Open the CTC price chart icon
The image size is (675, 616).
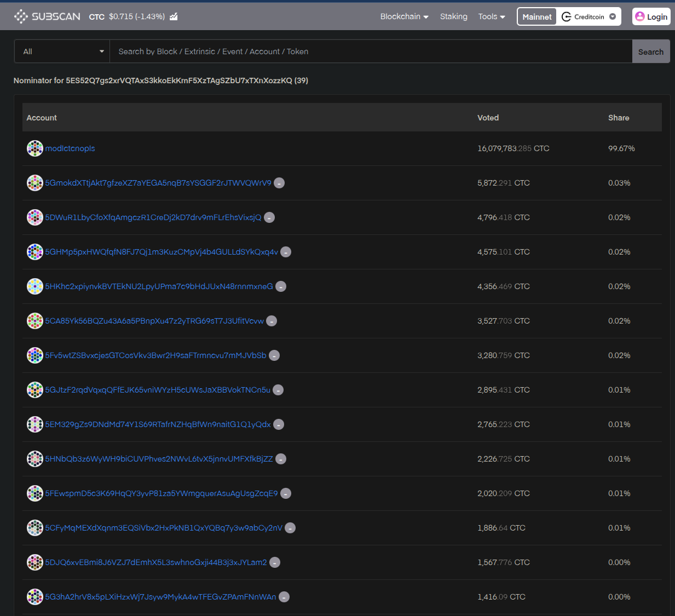(x=174, y=16)
